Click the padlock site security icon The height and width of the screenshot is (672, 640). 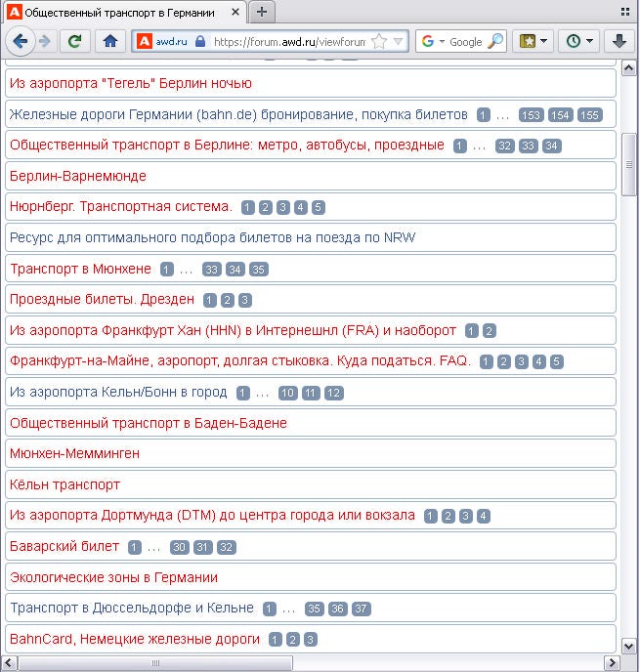tap(199, 42)
